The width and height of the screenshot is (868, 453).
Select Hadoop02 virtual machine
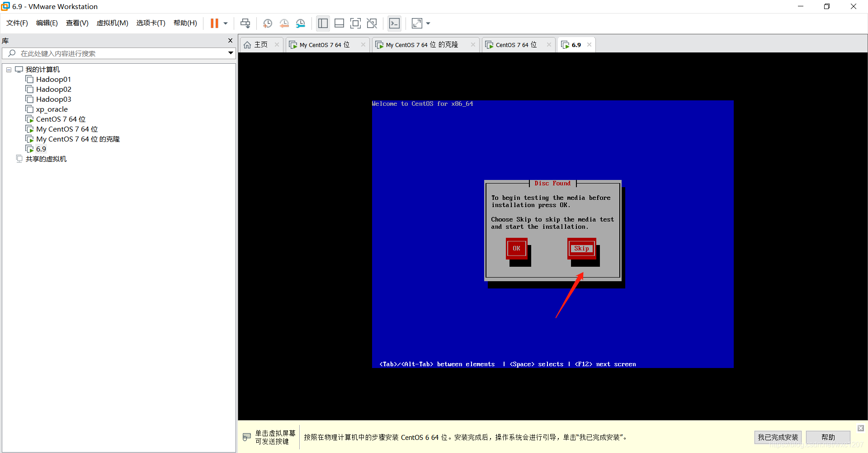54,90
